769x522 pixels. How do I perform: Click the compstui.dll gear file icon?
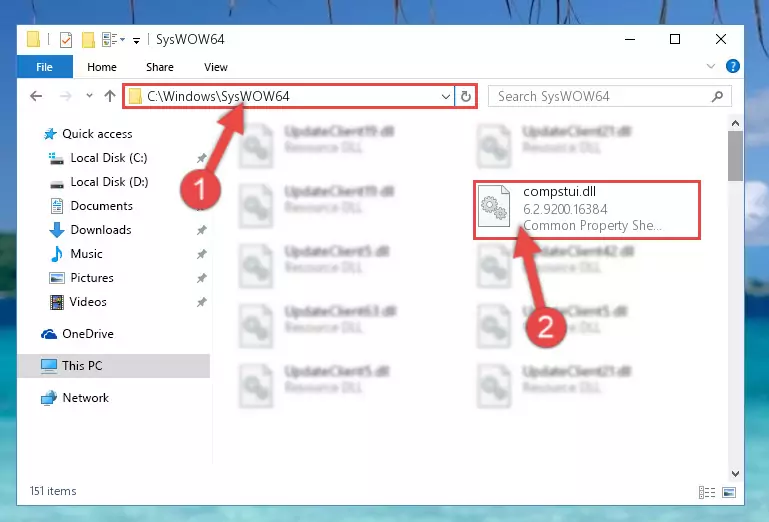[x=494, y=206]
